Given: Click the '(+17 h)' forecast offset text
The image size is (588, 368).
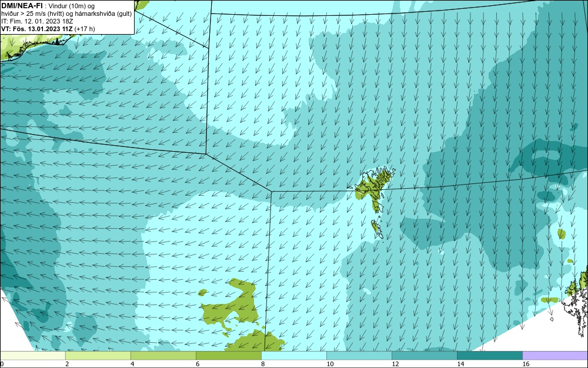Looking at the screenshot, I should point(85,29).
